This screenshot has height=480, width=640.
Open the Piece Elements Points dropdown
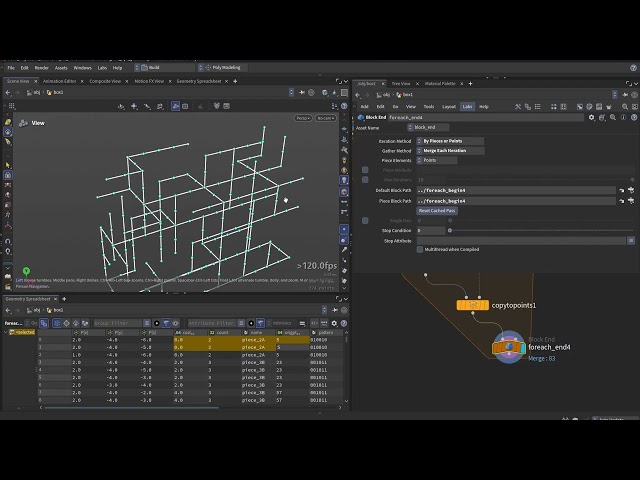[x=437, y=160]
